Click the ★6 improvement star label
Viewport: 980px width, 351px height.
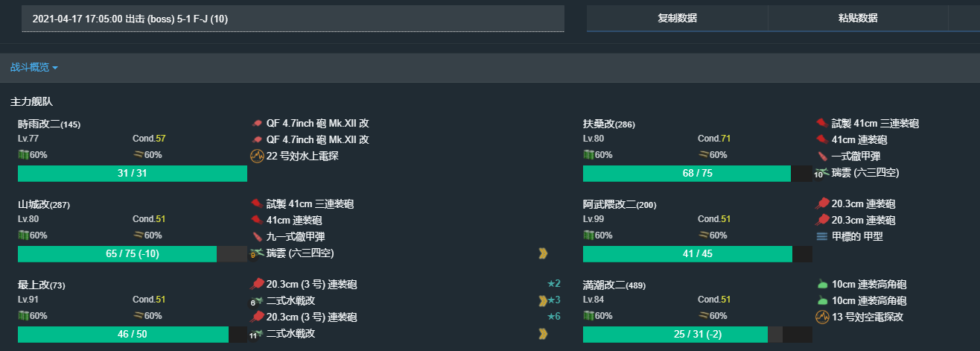point(553,317)
